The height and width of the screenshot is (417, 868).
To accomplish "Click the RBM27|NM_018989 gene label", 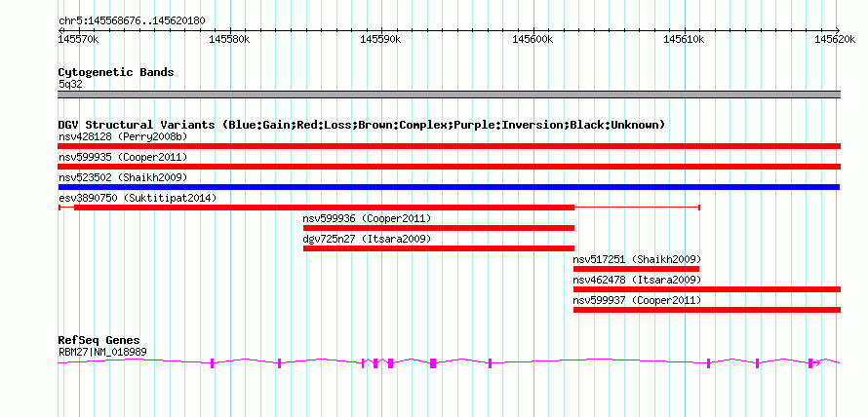I will [x=102, y=352].
